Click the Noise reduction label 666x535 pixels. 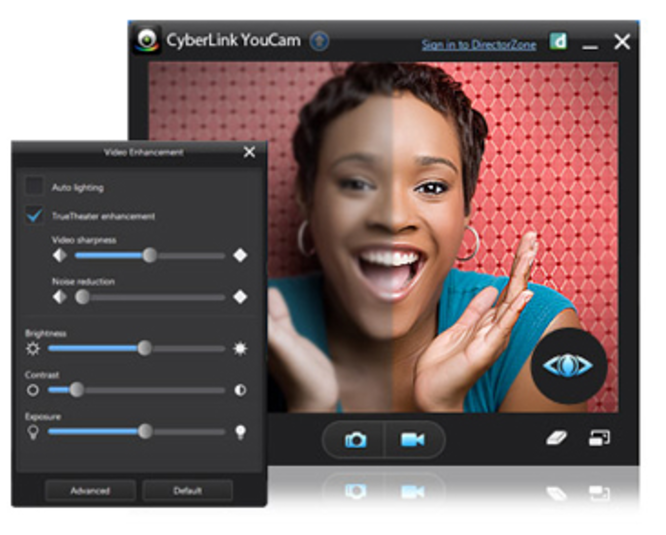point(83,281)
